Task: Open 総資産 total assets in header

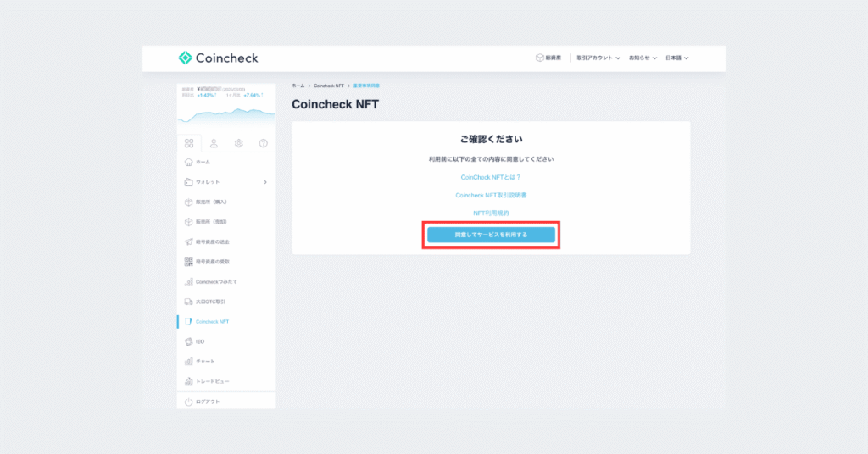Action: [548, 58]
